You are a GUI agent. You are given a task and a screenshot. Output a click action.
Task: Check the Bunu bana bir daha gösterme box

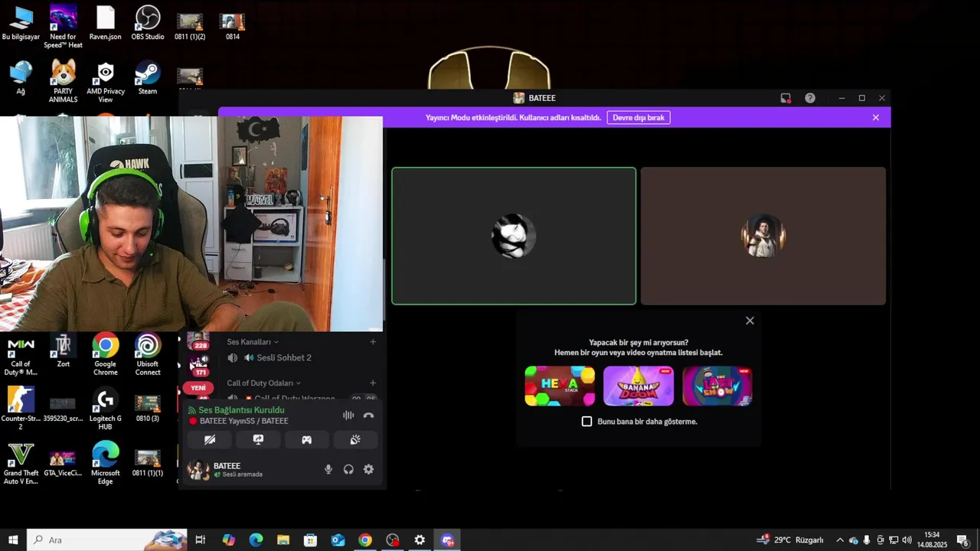[586, 422]
